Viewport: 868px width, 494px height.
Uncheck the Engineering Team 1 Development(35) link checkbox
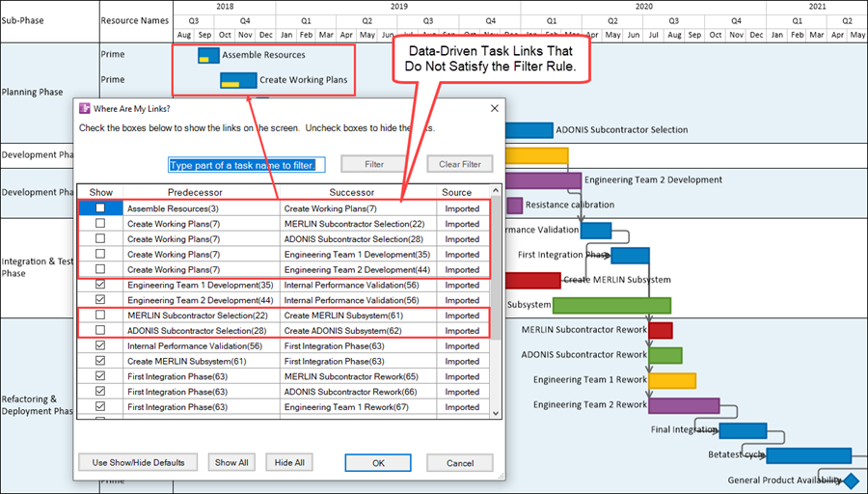coord(100,284)
